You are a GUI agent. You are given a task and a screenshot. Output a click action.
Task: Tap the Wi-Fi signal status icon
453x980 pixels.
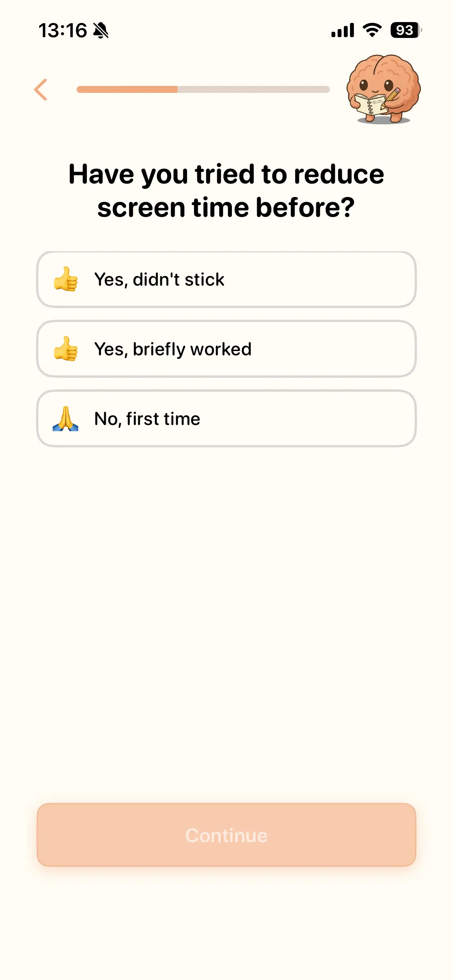pyautogui.click(x=372, y=30)
